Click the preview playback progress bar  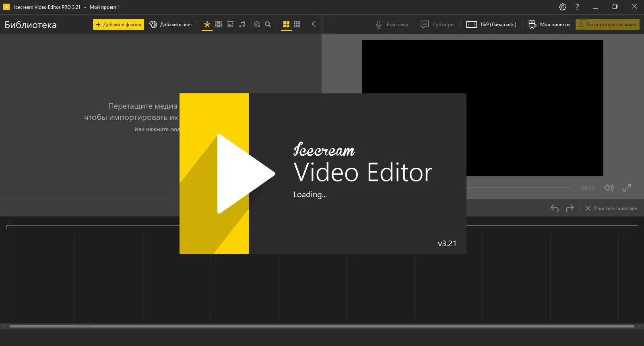tap(519, 188)
